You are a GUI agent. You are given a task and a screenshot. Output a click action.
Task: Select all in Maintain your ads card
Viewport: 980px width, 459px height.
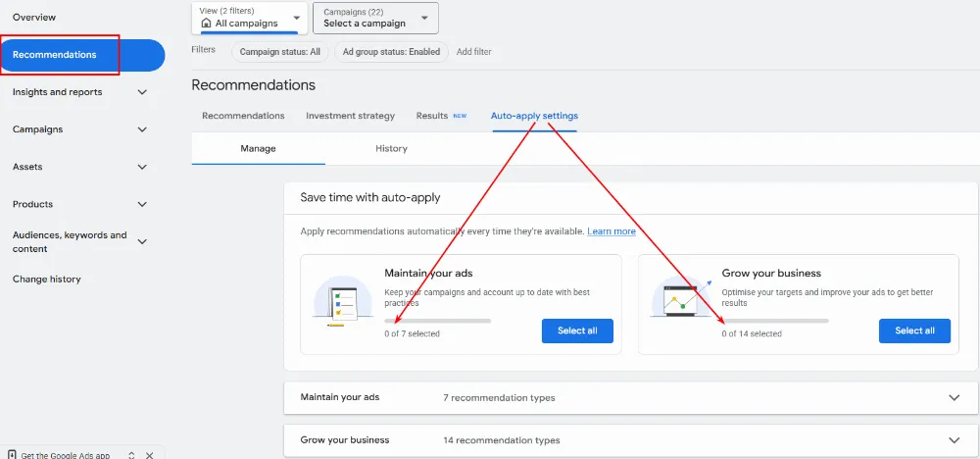pyautogui.click(x=577, y=331)
